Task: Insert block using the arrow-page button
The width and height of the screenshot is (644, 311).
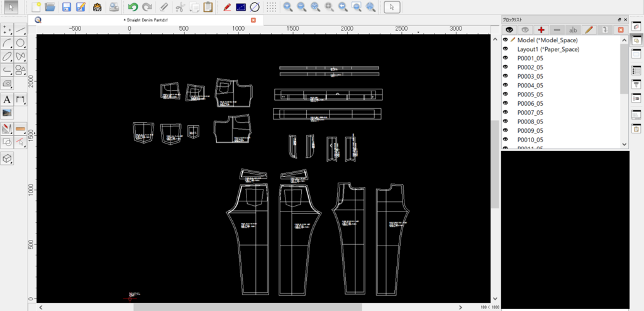Action: (x=604, y=30)
